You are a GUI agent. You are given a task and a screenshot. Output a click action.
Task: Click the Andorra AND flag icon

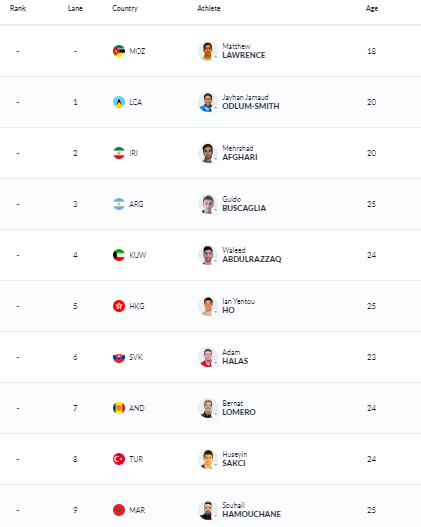click(x=119, y=408)
